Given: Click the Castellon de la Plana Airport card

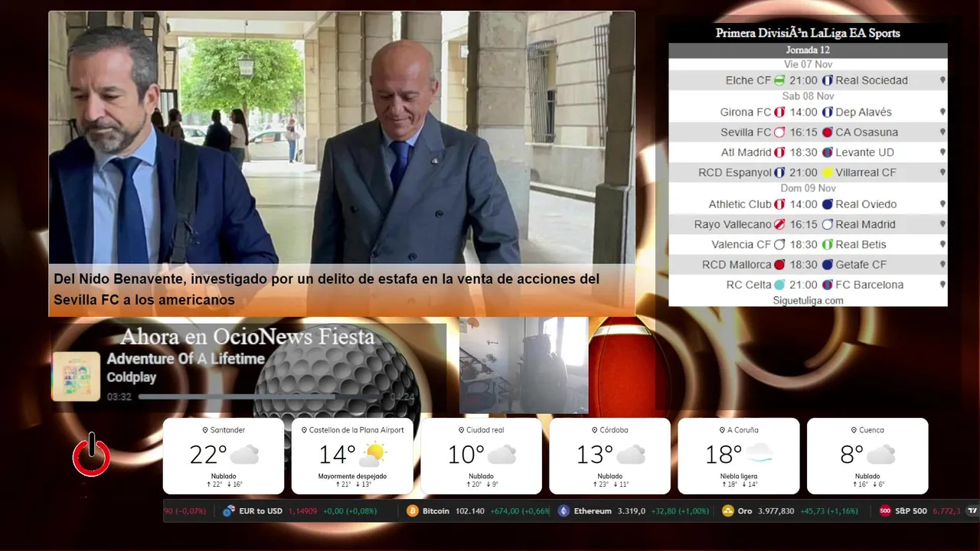Looking at the screenshot, I should coord(352,456).
